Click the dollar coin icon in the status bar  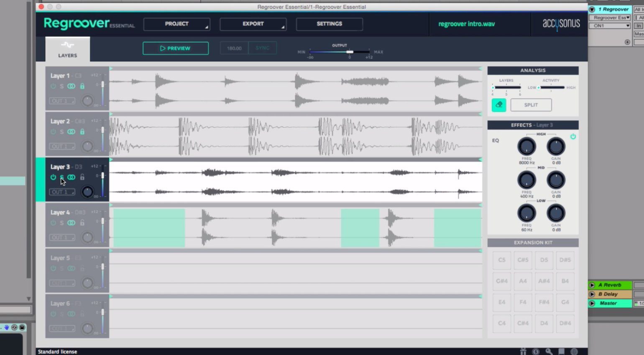pos(536,352)
